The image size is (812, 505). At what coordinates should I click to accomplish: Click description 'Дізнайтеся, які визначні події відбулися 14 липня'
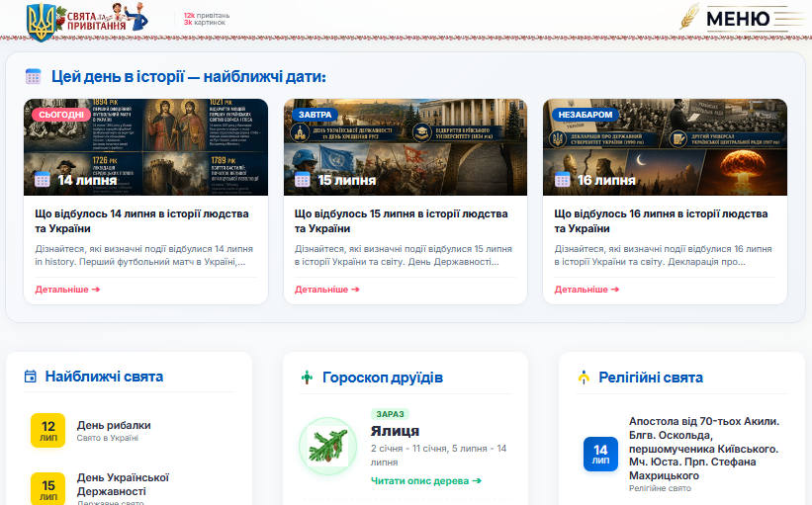pyautogui.click(x=144, y=255)
